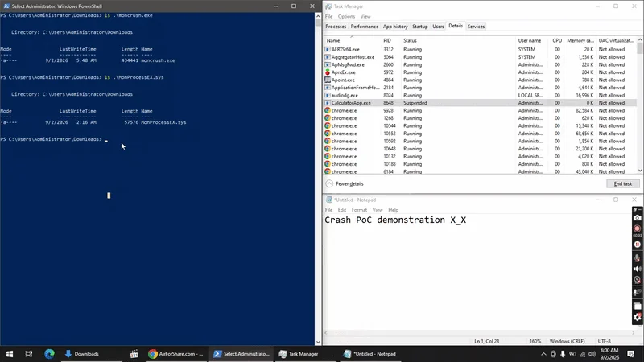Select the chrome.exe row with PID 9928
The width and height of the screenshot is (644, 362).
click(x=480, y=110)
